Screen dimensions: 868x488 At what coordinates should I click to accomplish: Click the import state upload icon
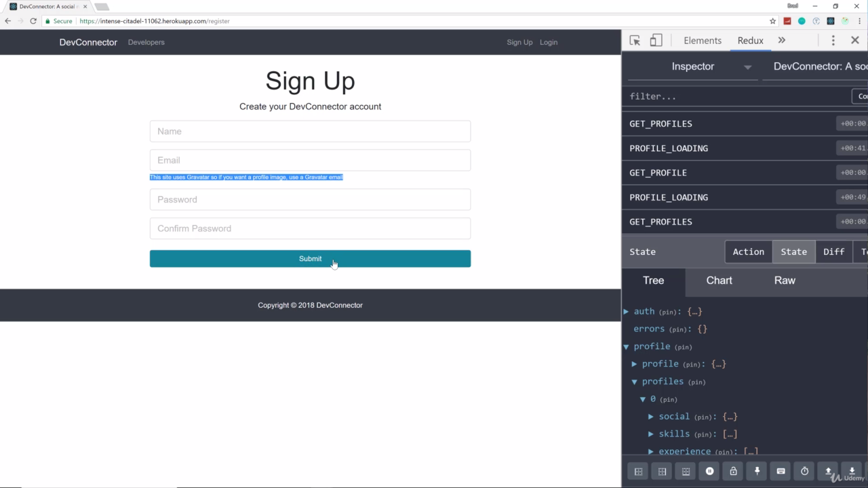(828, 471)
